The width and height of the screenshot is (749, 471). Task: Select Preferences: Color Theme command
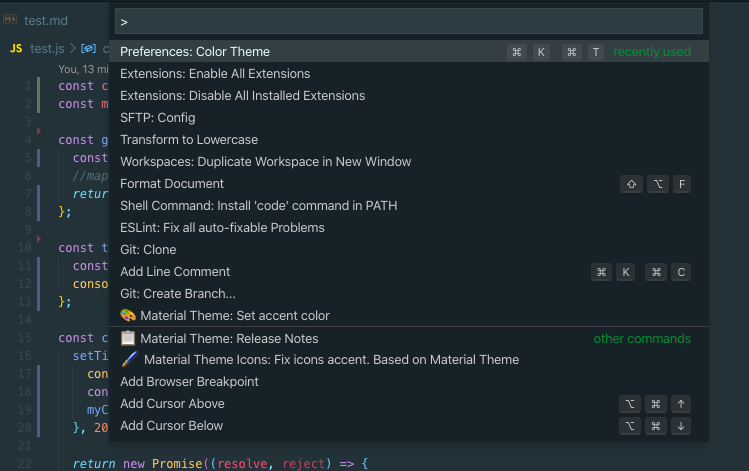(408, 52)
